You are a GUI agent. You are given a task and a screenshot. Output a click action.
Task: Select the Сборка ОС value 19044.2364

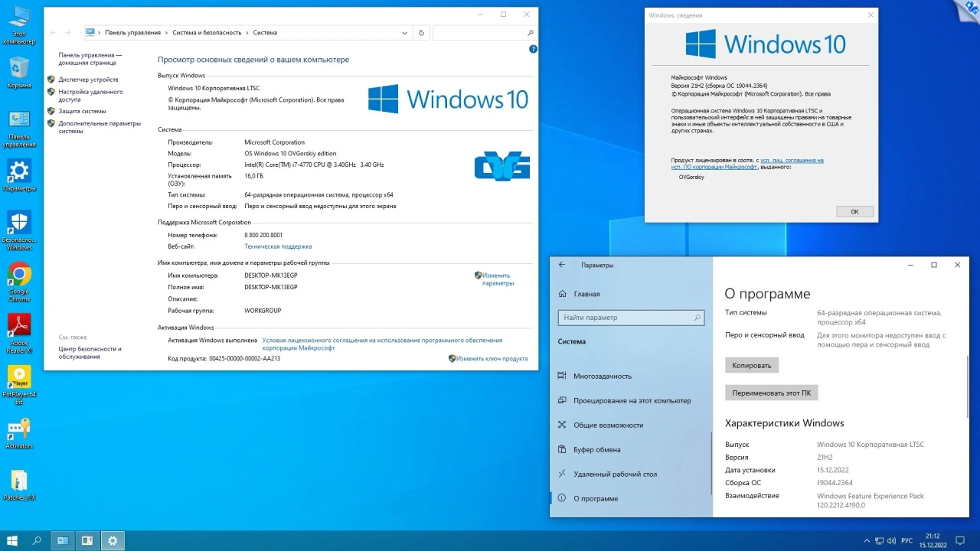click(x=835, y=483)
